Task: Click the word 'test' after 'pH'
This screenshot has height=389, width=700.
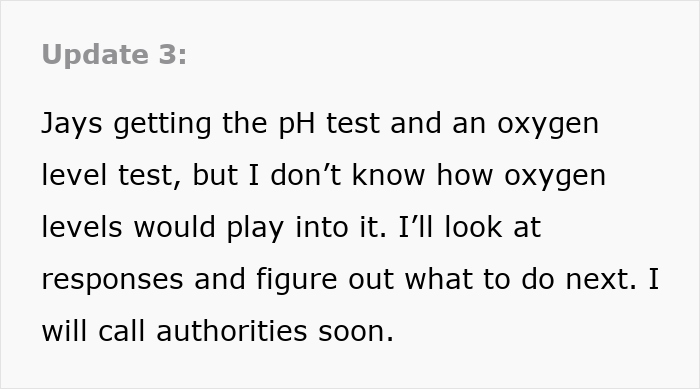Action: (353, 124)
